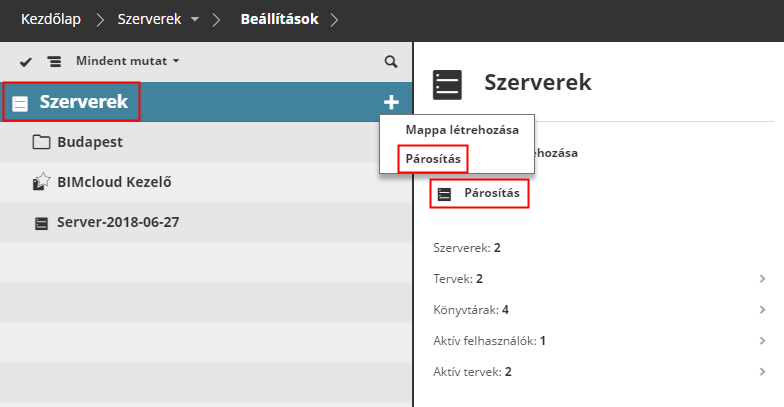Select Server-2018-06-27 in the tree

click(x=119, y=222)
